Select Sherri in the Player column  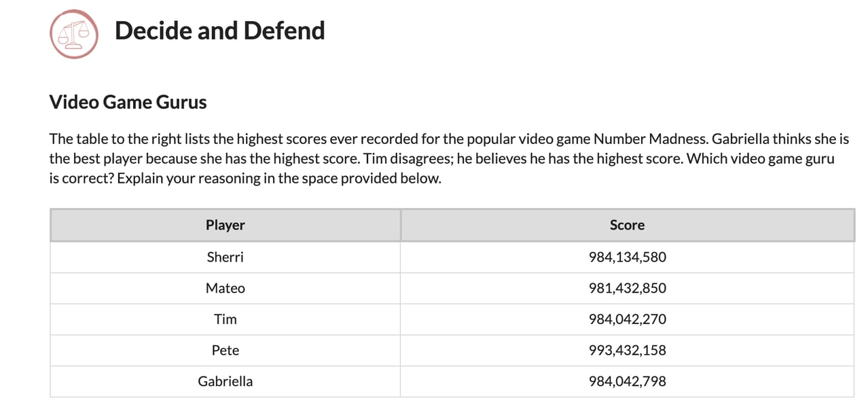tap(225, 257)
